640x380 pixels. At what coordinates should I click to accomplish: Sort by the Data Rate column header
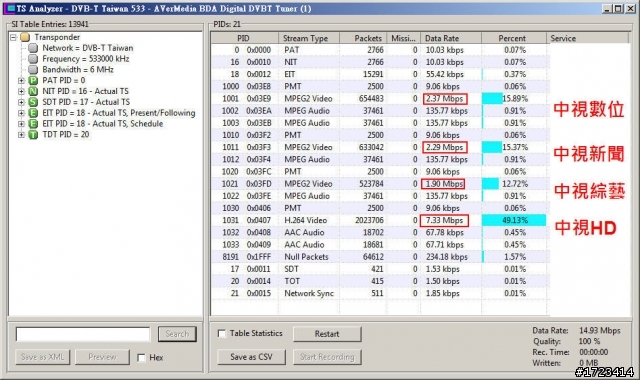451,38
